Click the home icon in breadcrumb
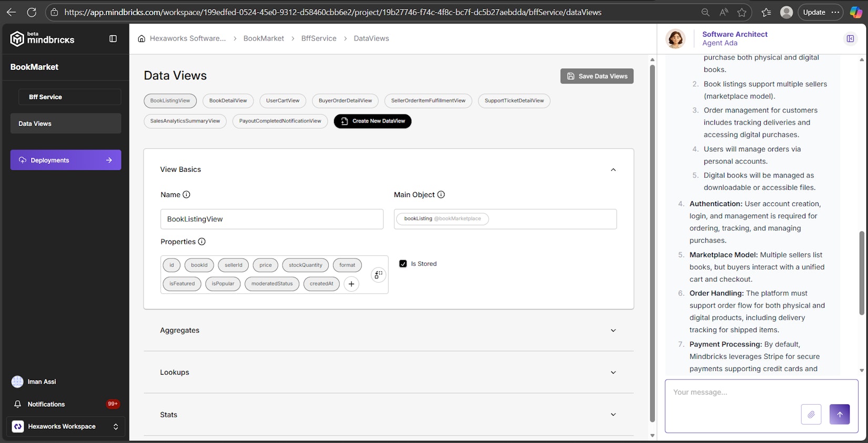 (x=142, y=38)
